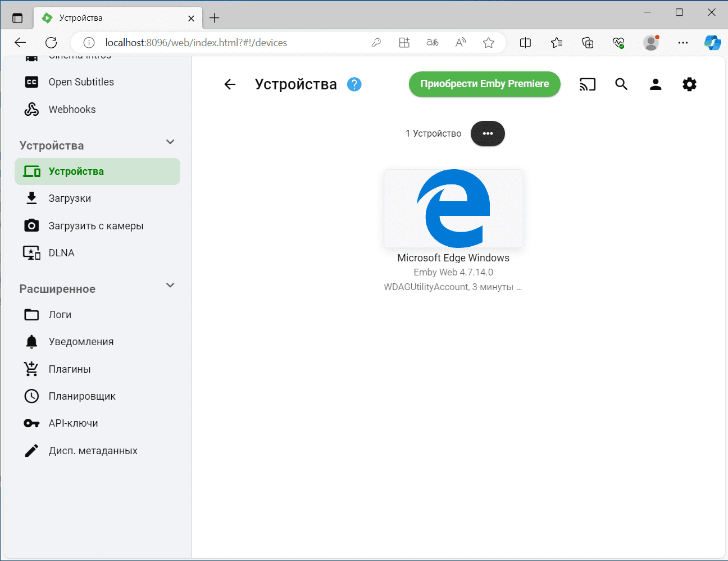Open Browser essentials heart icon
728x561 pixels.
click(x=618, y=43)
